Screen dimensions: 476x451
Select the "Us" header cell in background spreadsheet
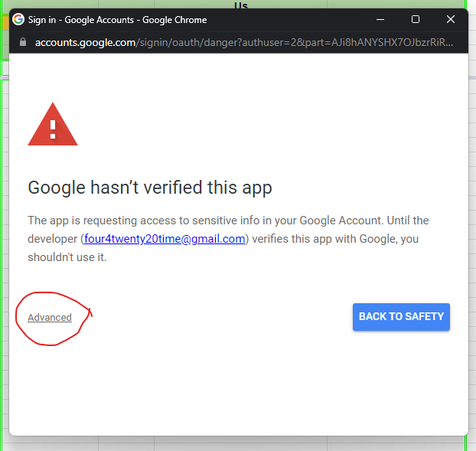240,5
